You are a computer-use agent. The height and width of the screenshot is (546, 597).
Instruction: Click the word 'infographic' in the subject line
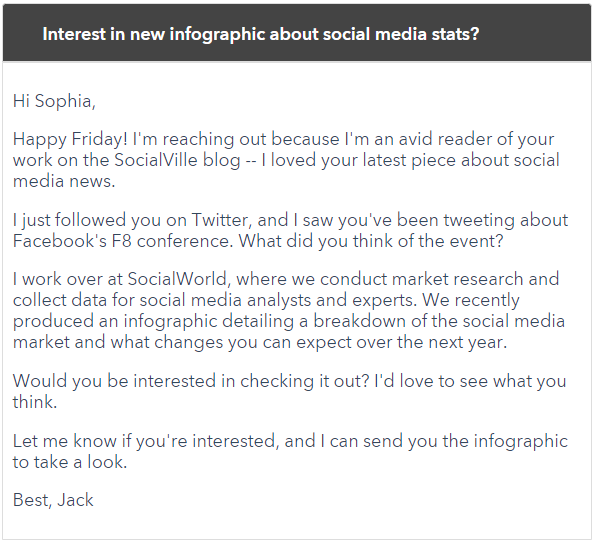point(217,35)
